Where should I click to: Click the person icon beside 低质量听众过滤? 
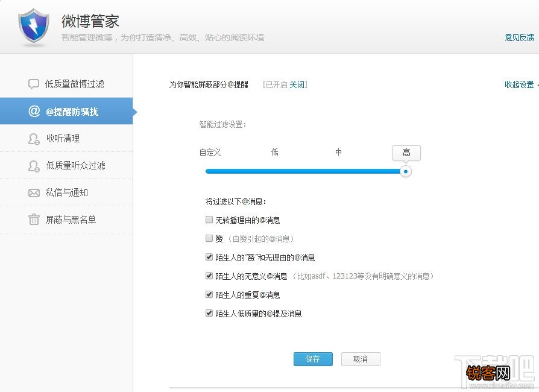(x=34, y=166)
